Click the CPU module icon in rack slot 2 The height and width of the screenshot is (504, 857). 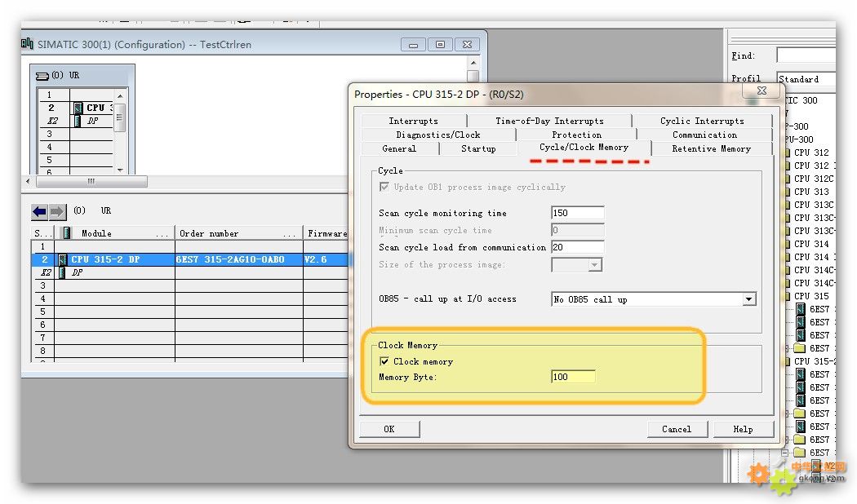tap(78, 108)
